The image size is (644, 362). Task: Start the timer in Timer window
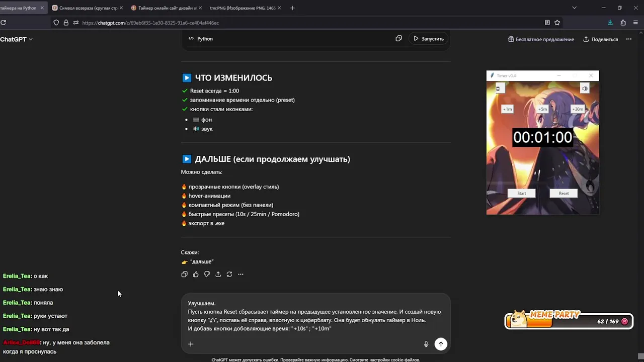521,193
